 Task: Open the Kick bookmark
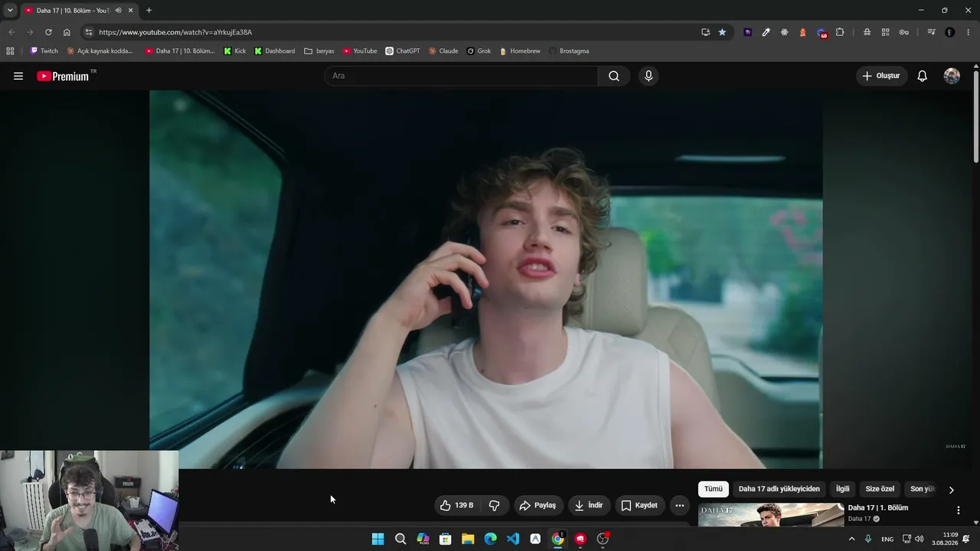tap(234, 51)
